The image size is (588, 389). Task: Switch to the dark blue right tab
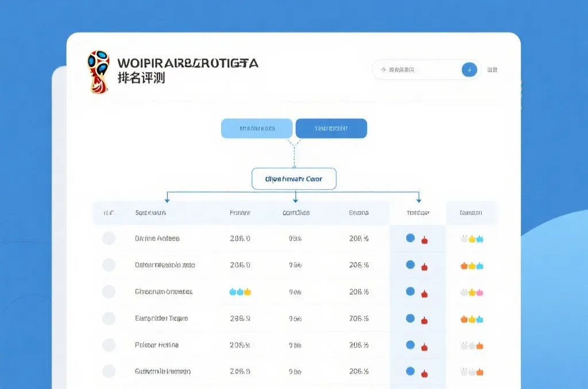tap(331, 129)
